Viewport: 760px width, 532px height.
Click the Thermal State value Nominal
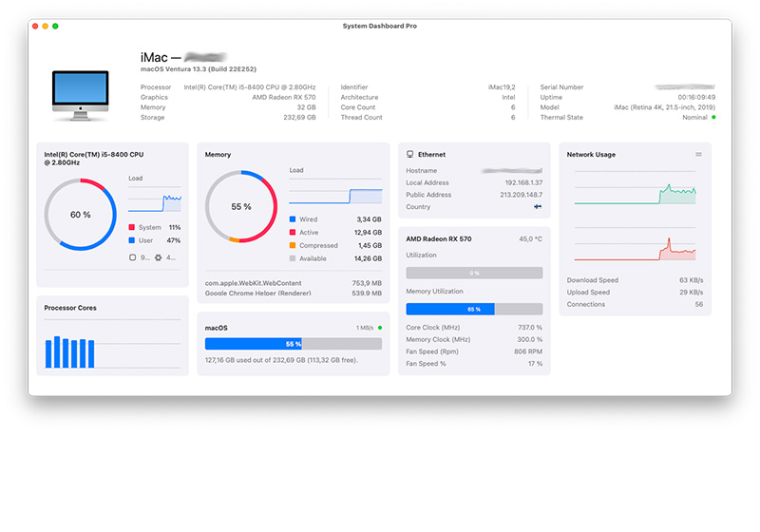click(x=694, y=117)
